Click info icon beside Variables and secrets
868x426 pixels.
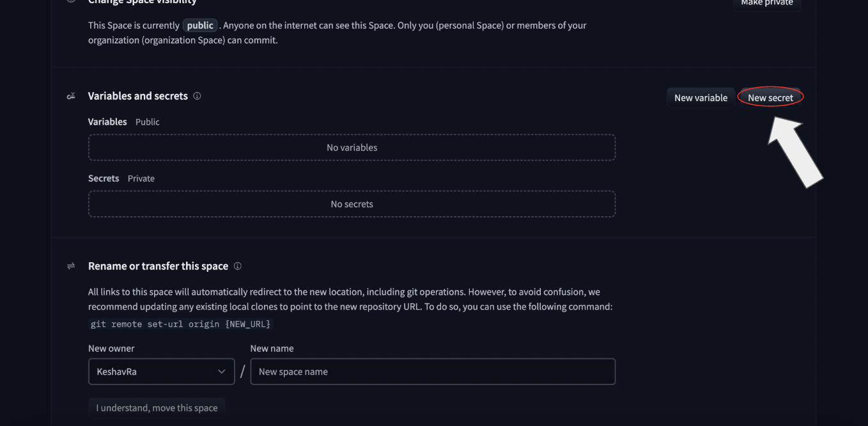pyautogui.click(x=197, y=96)
